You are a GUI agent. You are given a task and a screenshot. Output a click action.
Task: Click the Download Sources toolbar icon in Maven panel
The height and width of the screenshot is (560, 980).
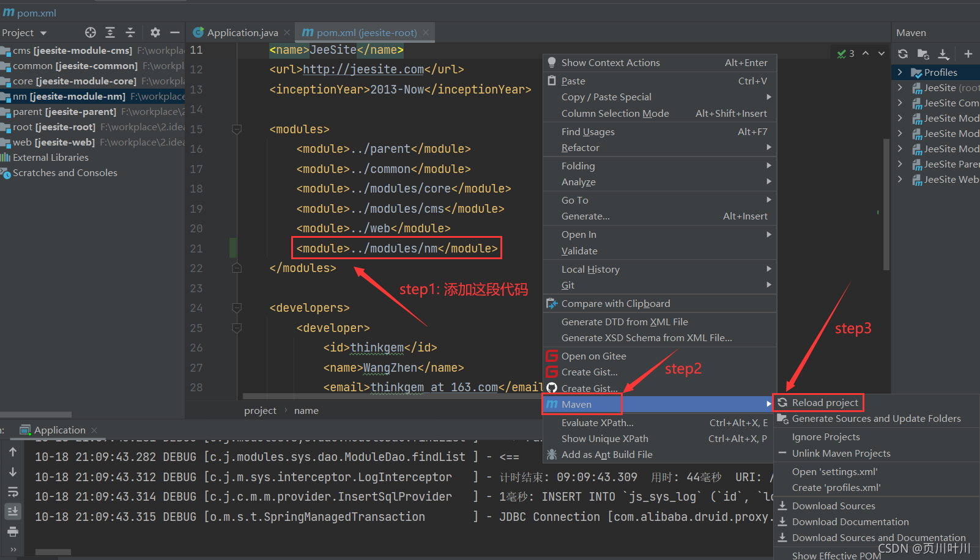(x=943, y=54)
